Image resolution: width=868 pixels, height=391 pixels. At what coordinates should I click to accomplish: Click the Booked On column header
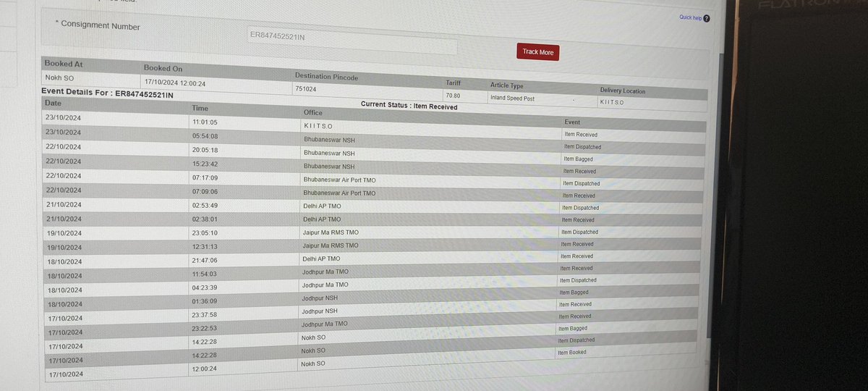163,68
